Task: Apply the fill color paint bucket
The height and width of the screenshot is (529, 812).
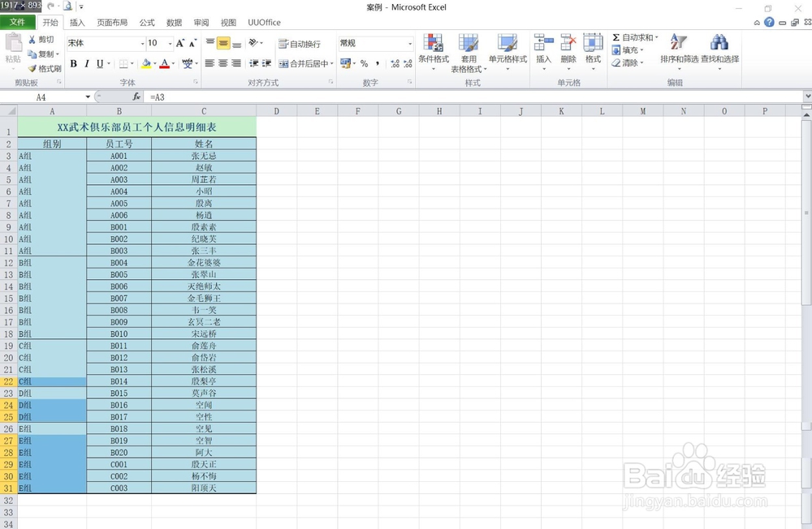Action: 146,63
